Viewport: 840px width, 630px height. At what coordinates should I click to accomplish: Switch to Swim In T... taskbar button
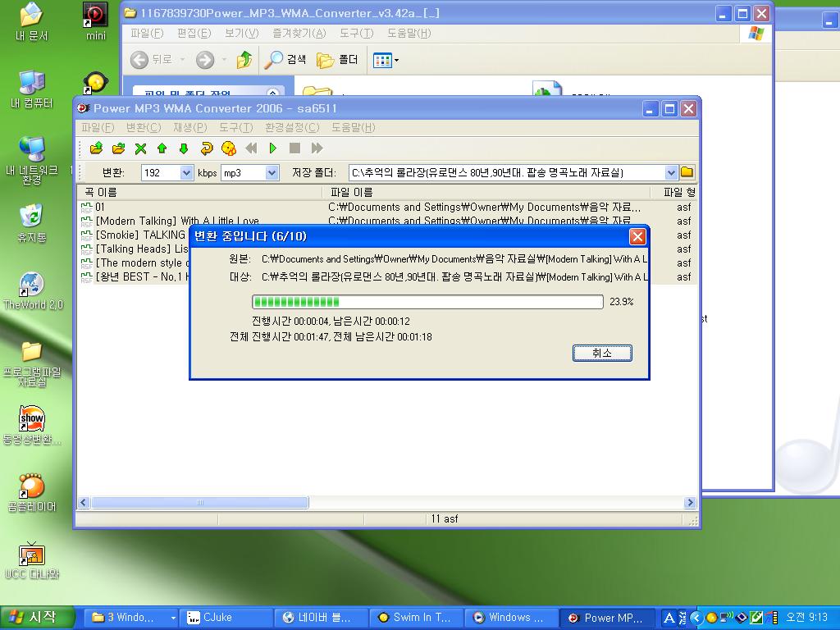point(416,618)
